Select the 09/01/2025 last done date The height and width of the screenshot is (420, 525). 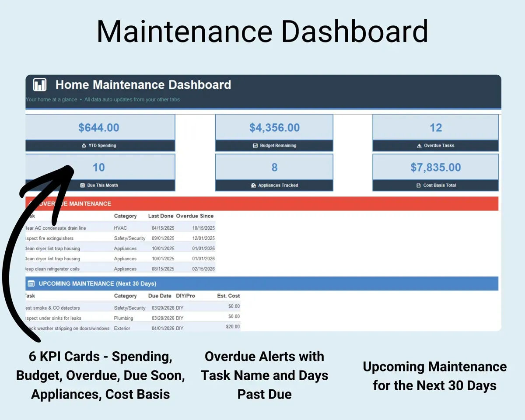(x=163, y=238)
